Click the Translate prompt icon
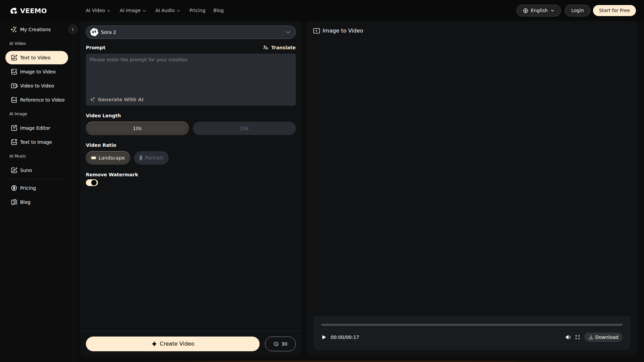This screenshot has width=644, height=362. tap(266, 48)
